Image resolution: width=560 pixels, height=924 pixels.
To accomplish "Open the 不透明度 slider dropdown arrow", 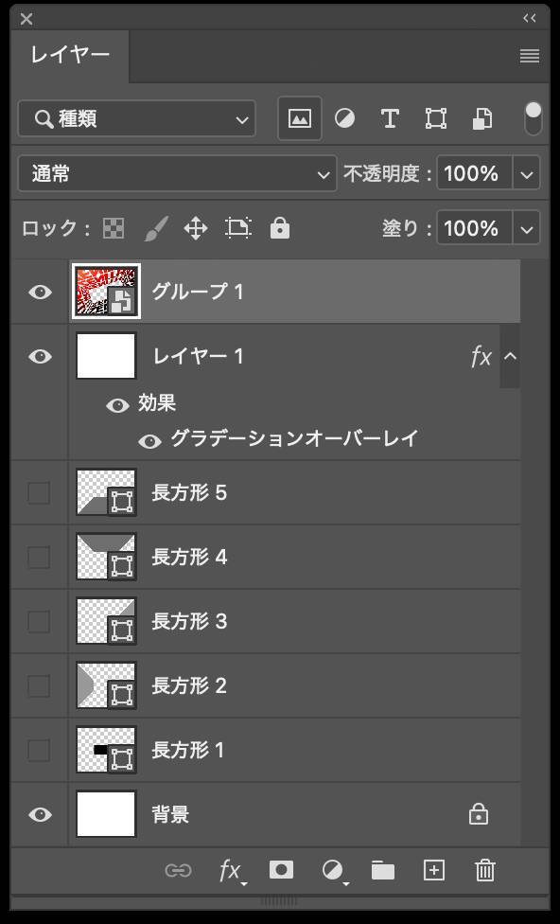I will 527,174.
